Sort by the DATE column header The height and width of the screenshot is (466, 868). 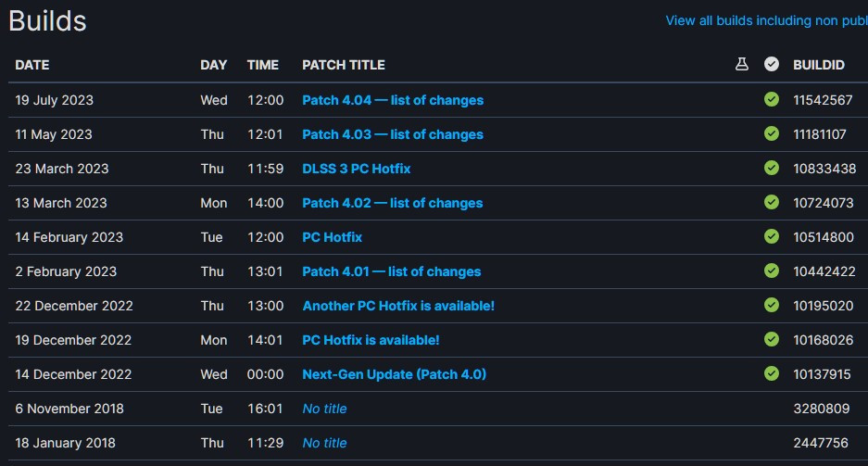(x=32, y=65)
